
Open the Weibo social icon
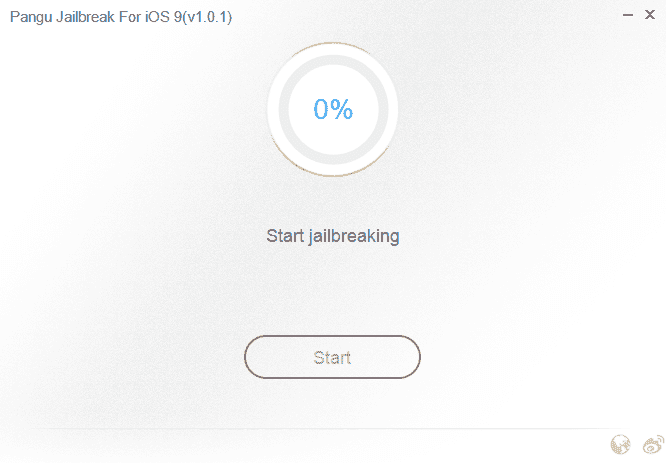653,445
